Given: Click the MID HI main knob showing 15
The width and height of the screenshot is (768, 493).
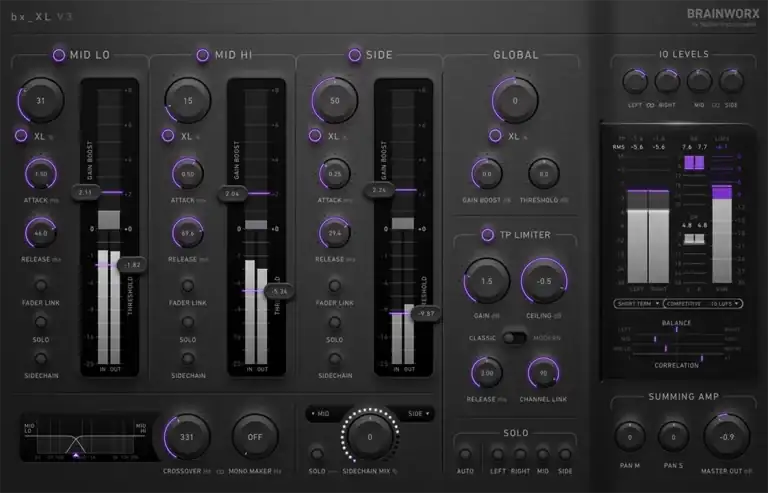Looking at the screenshot, I should (188, 100).
